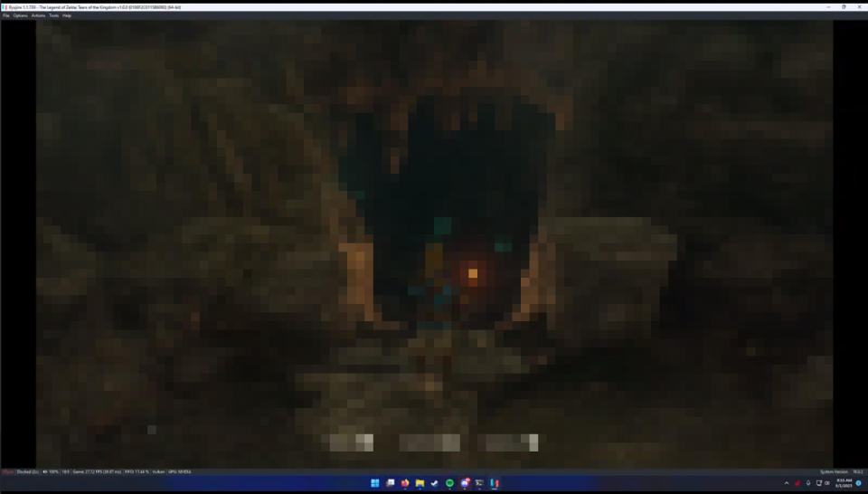Click the game render viewport
This screenshot has width=868, height=494.
coord(434,244)
